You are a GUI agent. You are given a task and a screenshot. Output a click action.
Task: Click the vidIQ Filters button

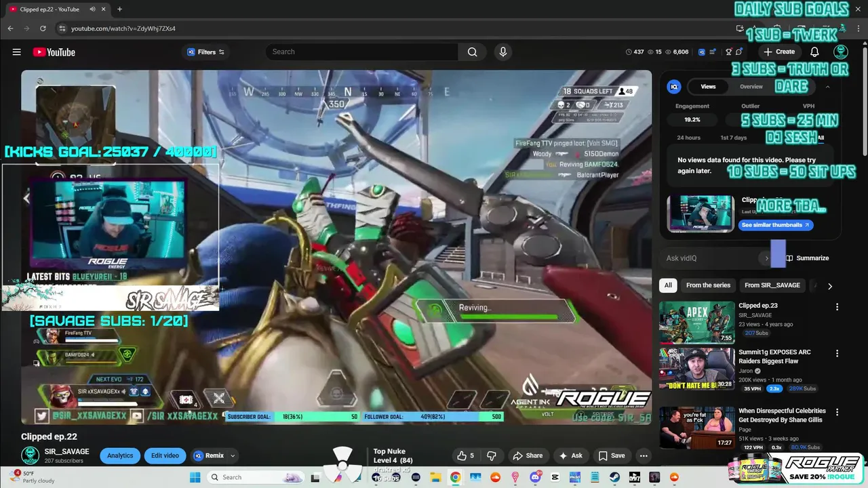point(205,52)
